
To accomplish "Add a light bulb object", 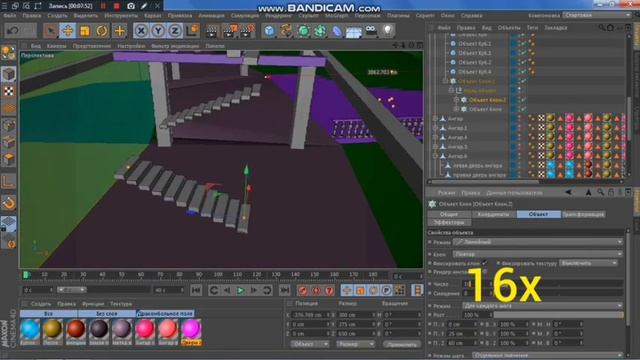I will (x=388, y=30).
